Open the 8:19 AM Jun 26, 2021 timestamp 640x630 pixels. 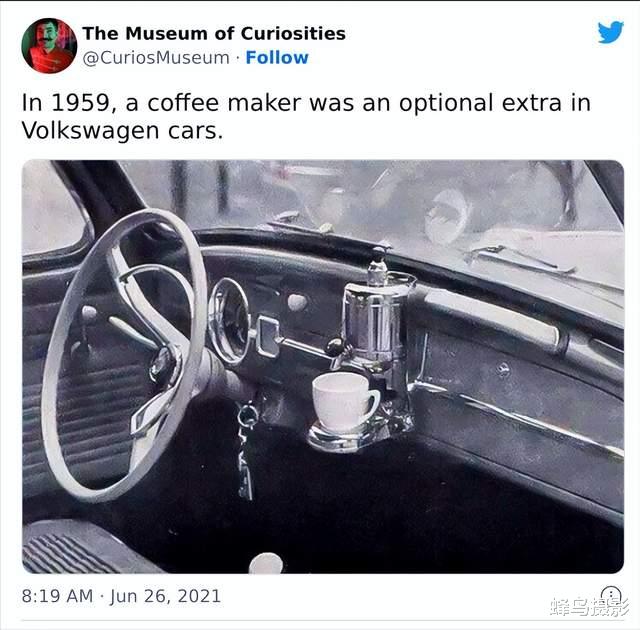[x=121, y=596]
